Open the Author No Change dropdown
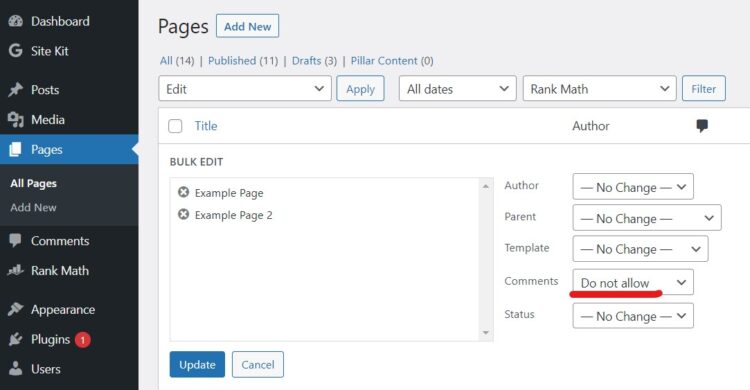The image size is (750, 390). coord(633,187)
